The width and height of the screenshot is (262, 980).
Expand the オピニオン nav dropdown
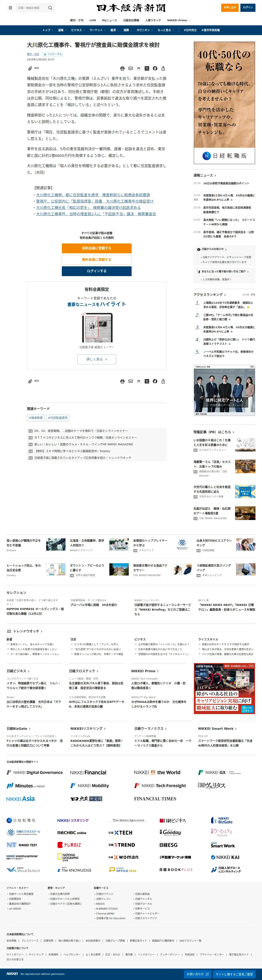pyautogui.click(x=145, y=30)
